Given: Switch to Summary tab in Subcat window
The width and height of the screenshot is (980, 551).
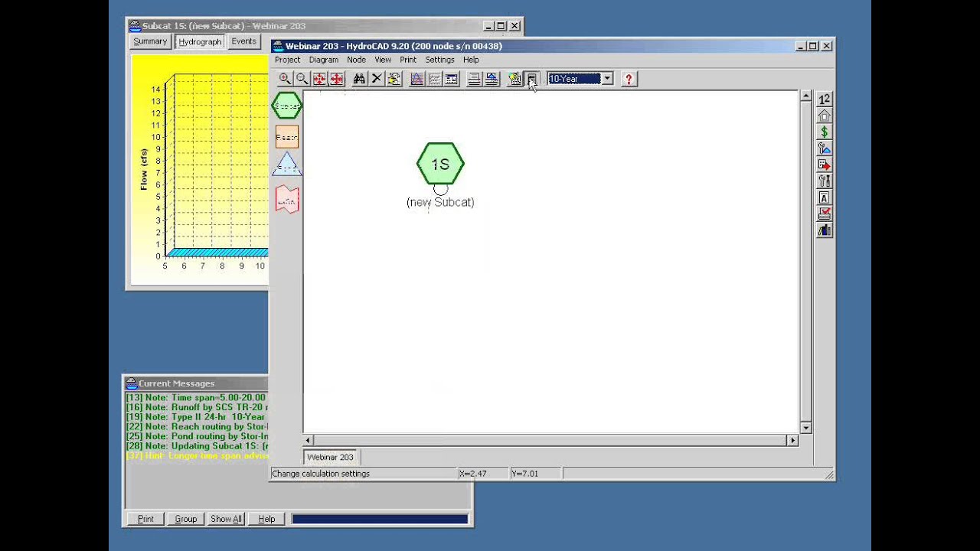Looking at the screenshot, I should (x=150, y=41).
